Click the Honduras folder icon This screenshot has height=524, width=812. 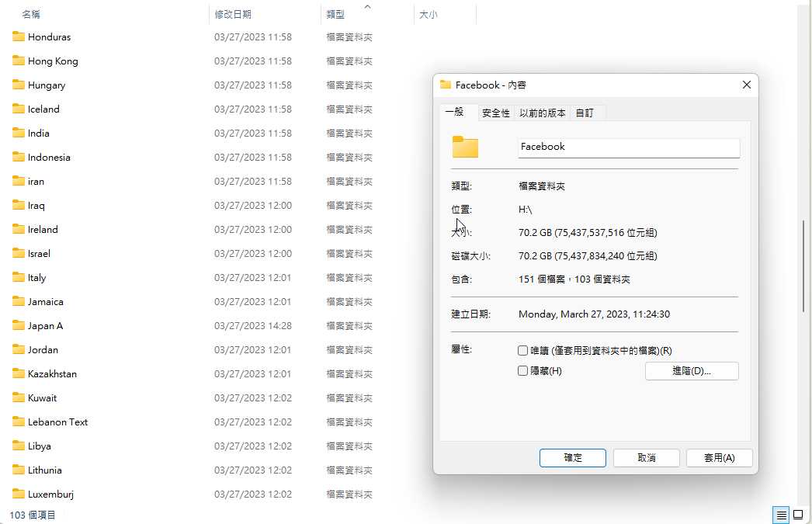point(19,36)
